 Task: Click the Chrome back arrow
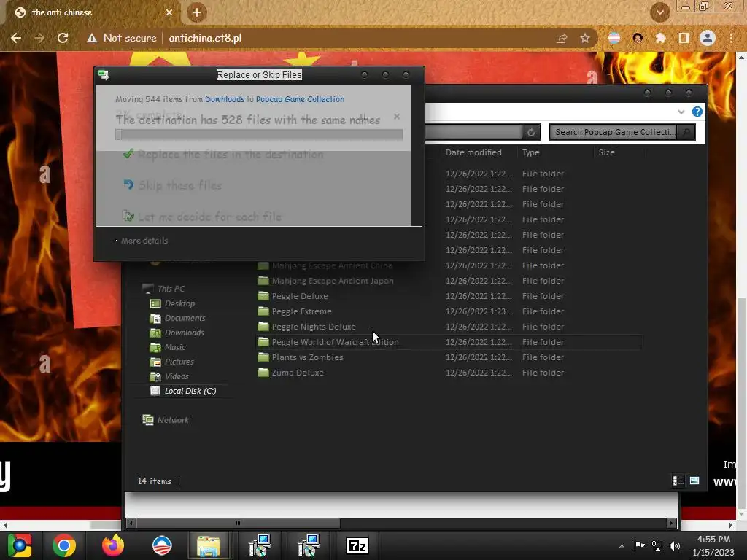(x=16, y=38)
